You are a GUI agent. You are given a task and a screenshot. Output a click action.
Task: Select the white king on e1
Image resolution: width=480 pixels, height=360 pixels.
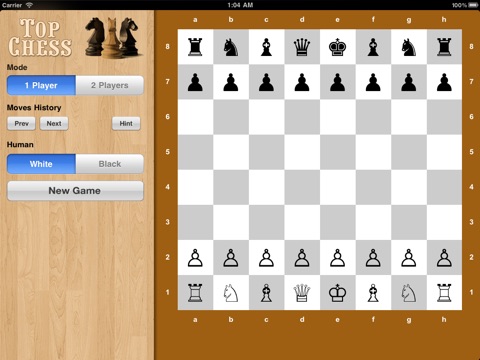click(x=337, y=293)
